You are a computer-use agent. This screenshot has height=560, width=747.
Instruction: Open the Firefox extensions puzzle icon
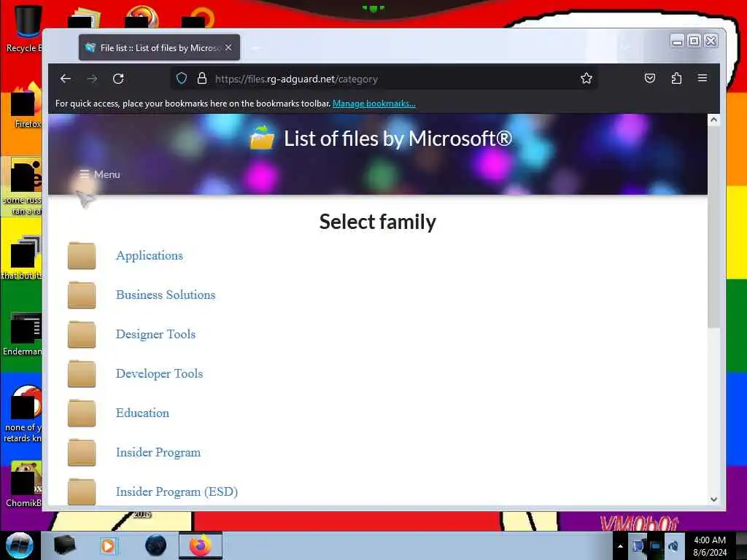[676, 78]
